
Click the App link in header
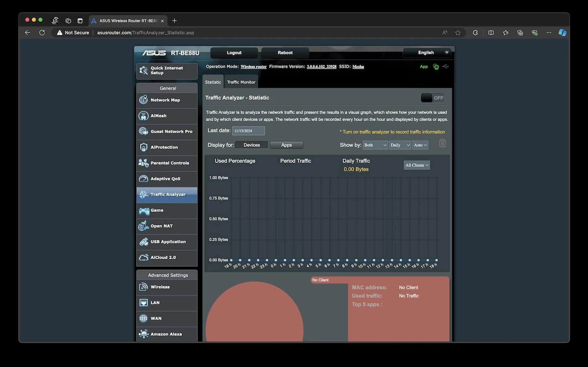pyautogui.click(x=424, y=67)
